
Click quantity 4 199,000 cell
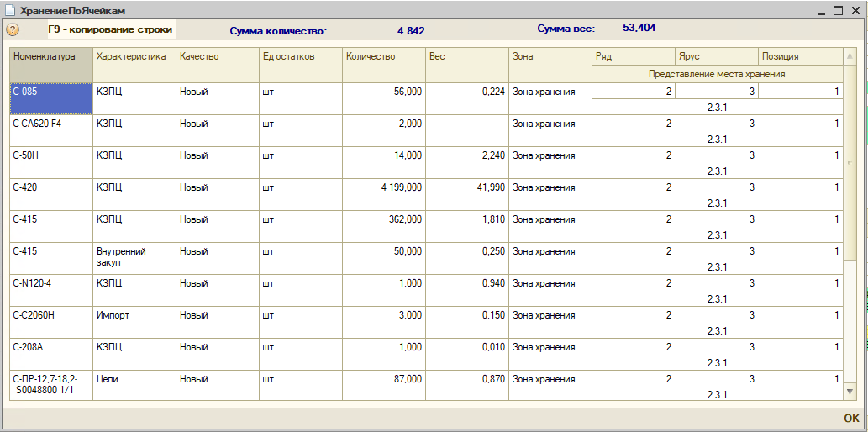tap(384, 195)
